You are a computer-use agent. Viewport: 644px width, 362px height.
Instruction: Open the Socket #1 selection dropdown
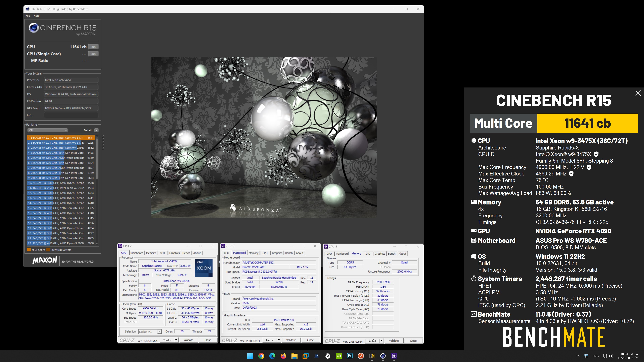pos(150,331)
